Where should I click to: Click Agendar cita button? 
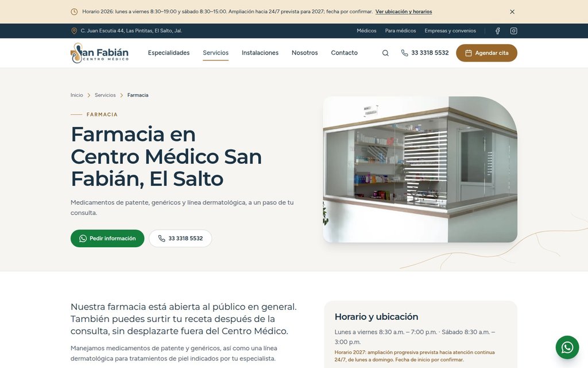(x=486, y=53)
